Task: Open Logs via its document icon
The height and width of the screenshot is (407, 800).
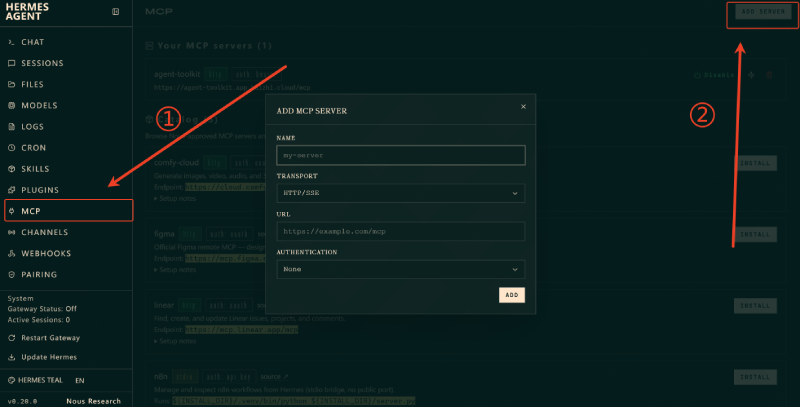Action: (11, 126)
